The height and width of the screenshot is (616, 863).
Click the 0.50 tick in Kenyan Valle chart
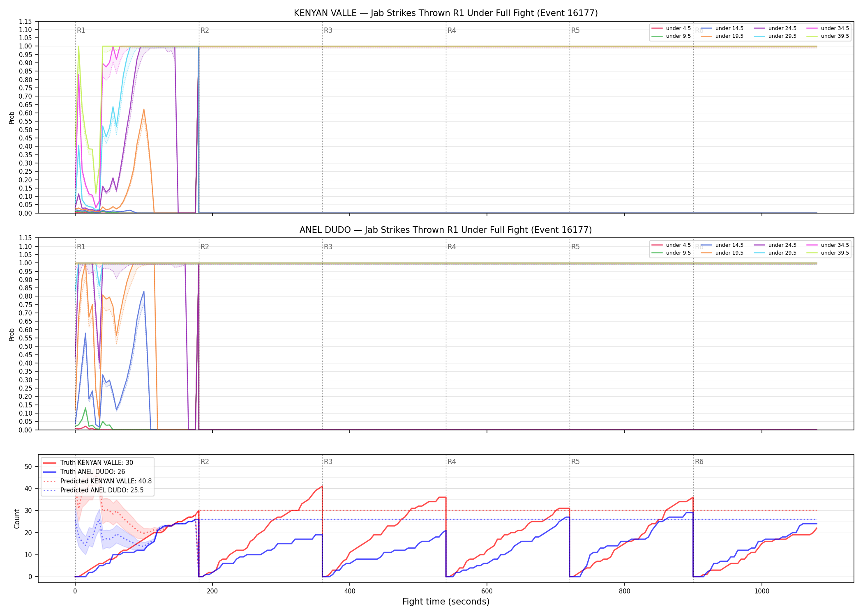pyautogui.click(x=25, y=130)
